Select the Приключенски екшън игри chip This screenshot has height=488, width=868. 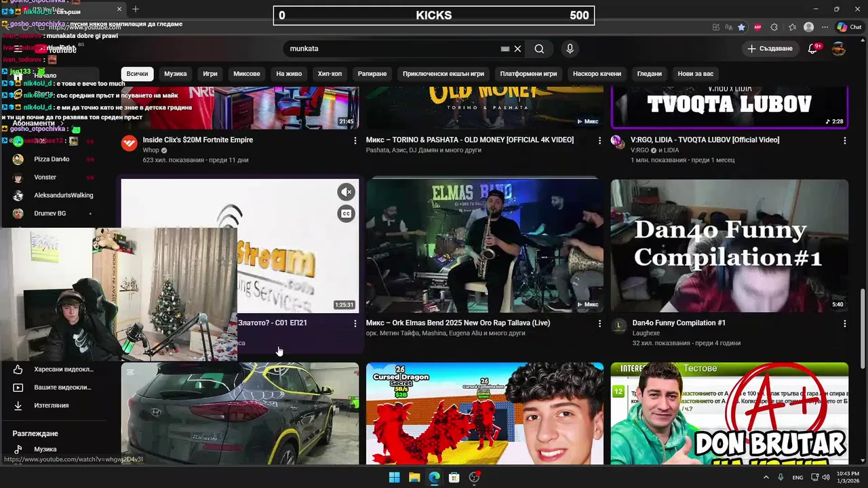coord(443,74)
